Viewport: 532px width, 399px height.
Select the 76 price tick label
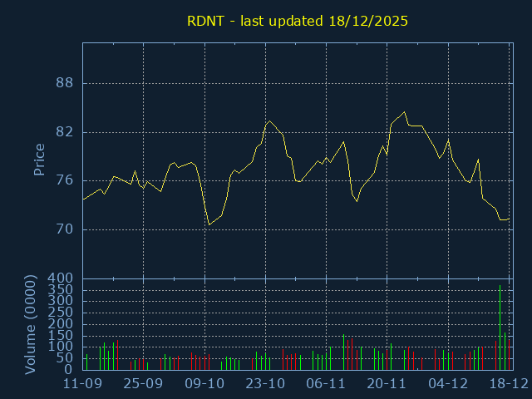click(x=65, y=180)
